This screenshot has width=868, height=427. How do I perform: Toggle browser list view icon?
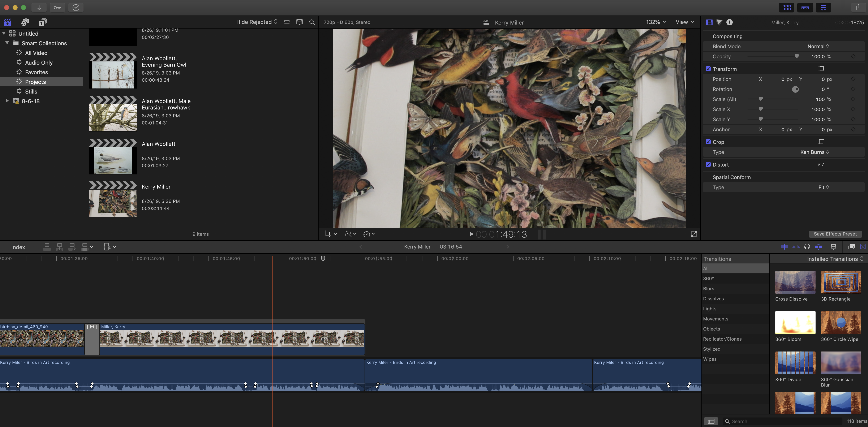[287, 22]
